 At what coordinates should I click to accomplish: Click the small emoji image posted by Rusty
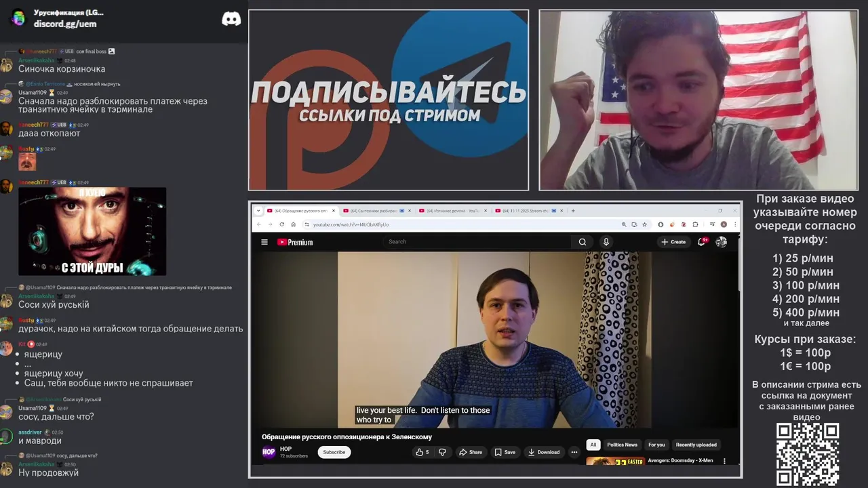pyautogui.click(x=27, y=161)
